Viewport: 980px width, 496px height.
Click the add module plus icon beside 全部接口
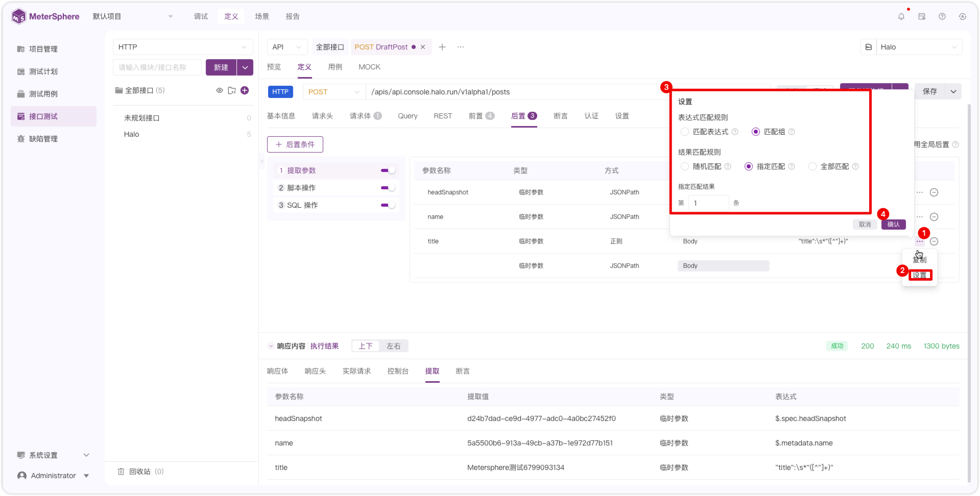tap(245, 90)
